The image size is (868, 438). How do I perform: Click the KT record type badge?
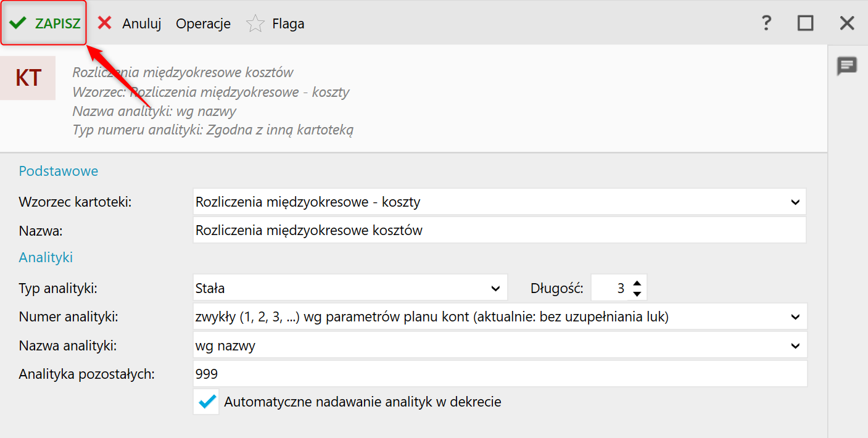coord(28,78)
